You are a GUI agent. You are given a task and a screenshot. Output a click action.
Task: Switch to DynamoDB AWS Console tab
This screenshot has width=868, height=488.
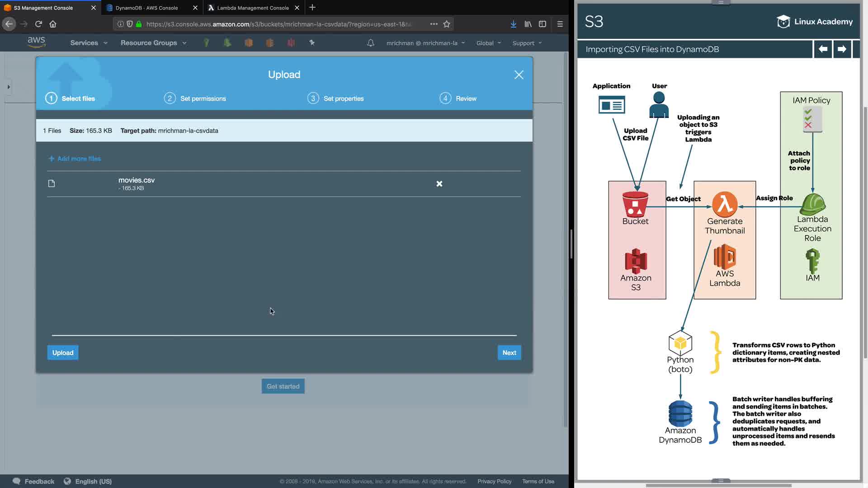[146, 8]
